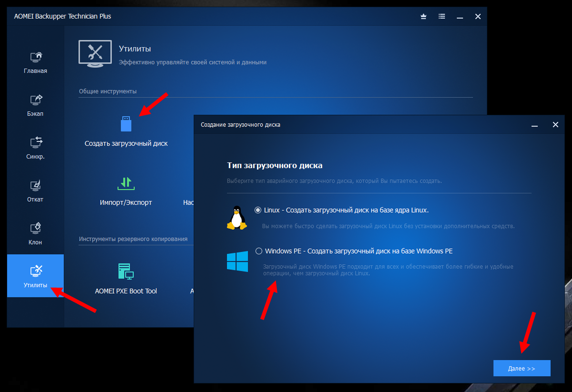Screen dimensions: 572x392
Task: Click 'Инструменты резервного копирования' section label
Action: [133, 239]
